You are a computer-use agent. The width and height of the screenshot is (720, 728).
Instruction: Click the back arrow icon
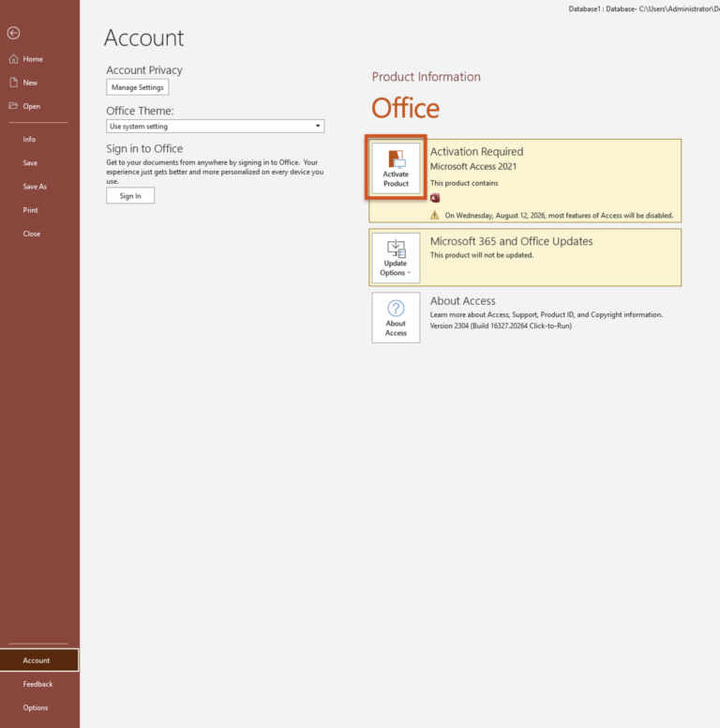click(x=13, y=33)
